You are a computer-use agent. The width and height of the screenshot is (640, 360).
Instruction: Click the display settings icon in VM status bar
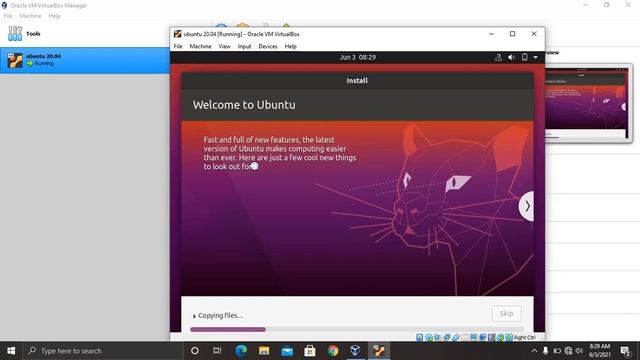pos(473,338)
